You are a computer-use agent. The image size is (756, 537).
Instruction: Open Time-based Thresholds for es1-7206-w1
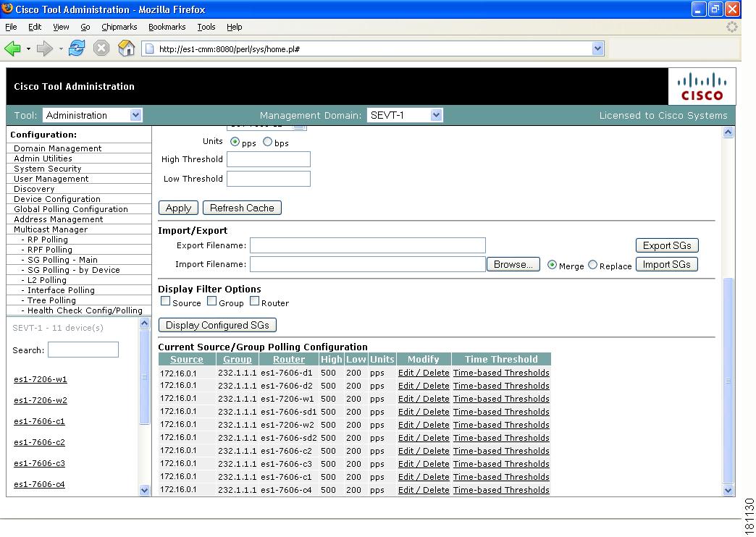tap(501, 399)
